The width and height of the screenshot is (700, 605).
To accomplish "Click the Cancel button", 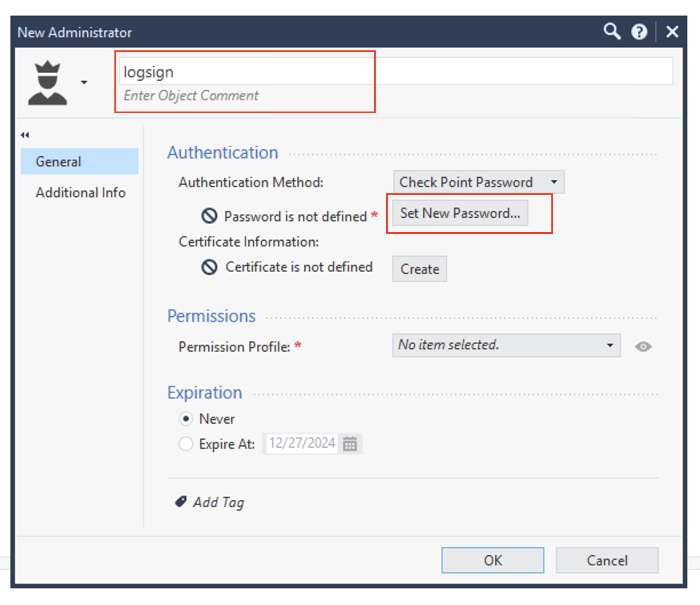I will tap(607, 560).
